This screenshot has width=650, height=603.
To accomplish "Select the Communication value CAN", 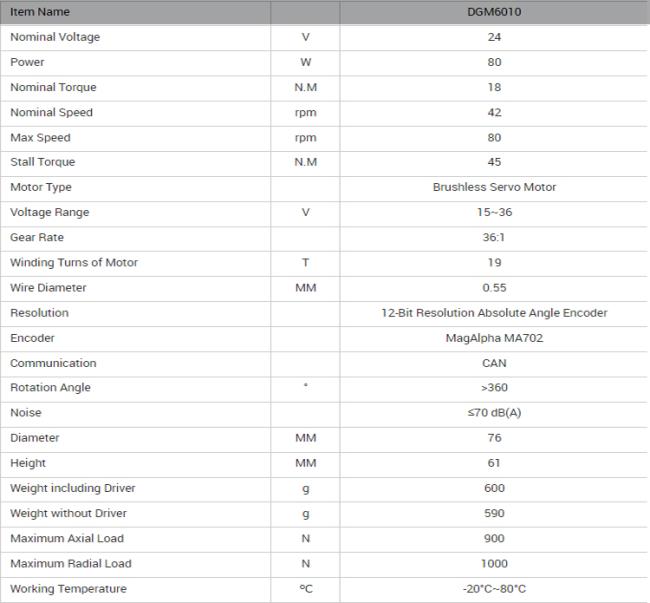I will 494,363.
